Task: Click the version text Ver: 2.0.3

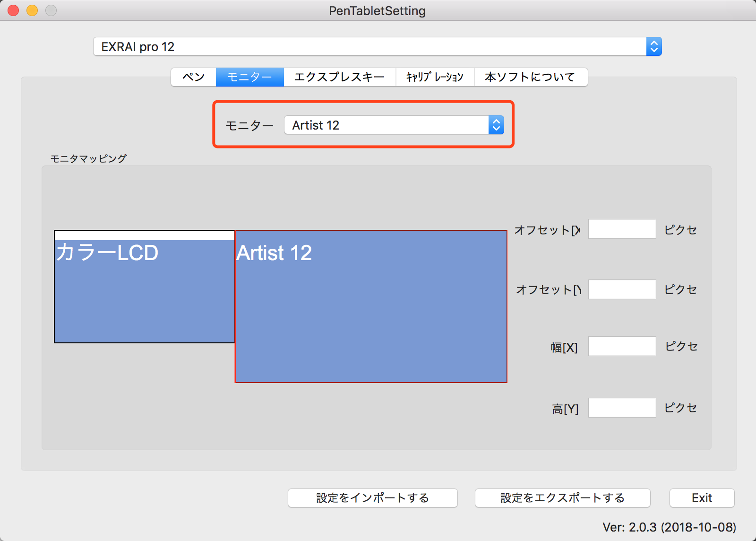Action: coord(669,527)
